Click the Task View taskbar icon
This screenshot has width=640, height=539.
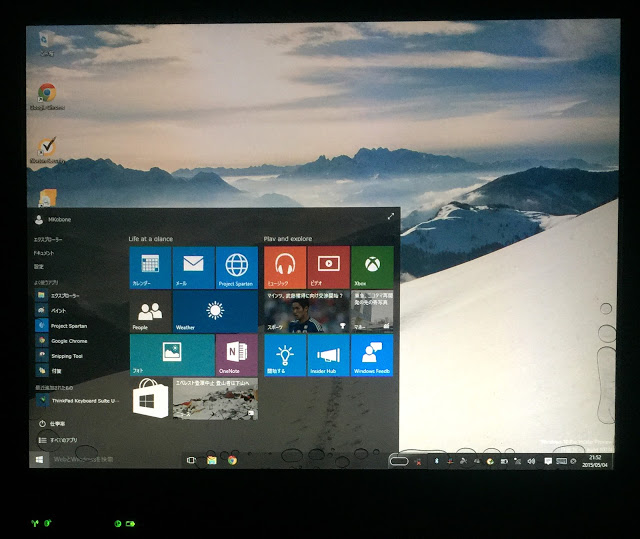coord(191,460)
